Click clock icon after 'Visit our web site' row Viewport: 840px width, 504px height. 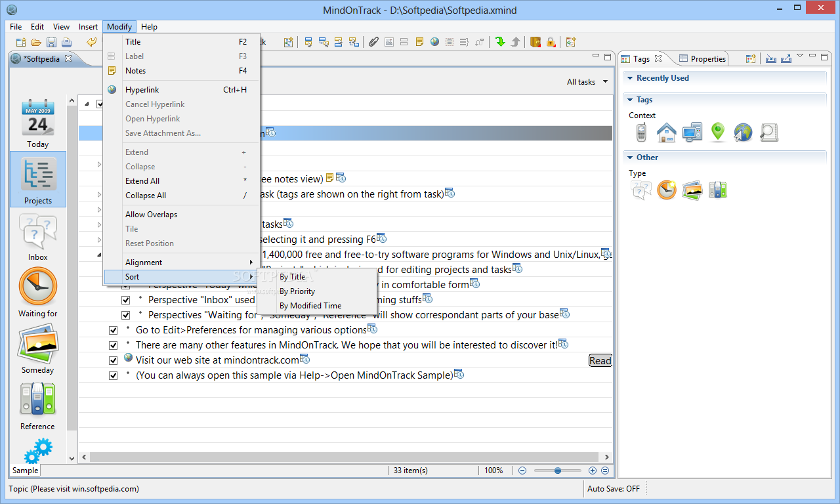[304, 359]
